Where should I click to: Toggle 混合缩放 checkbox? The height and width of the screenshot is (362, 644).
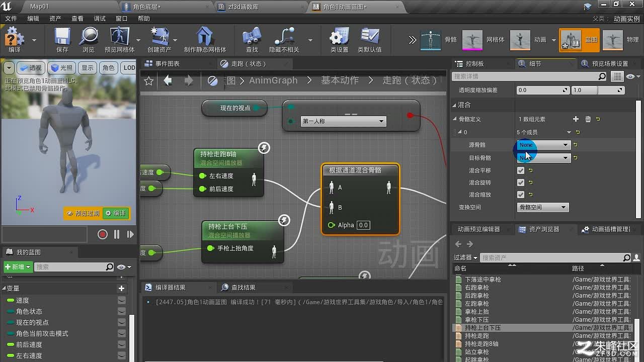point(521,195)
